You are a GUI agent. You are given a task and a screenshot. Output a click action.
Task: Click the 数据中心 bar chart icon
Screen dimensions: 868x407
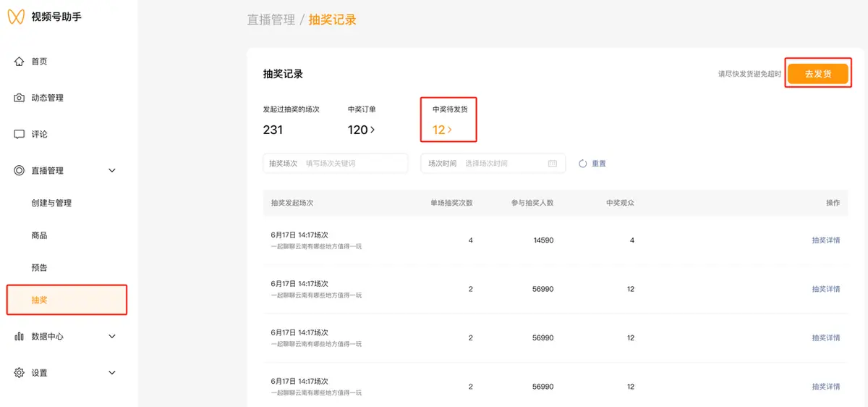click(20, 336)
